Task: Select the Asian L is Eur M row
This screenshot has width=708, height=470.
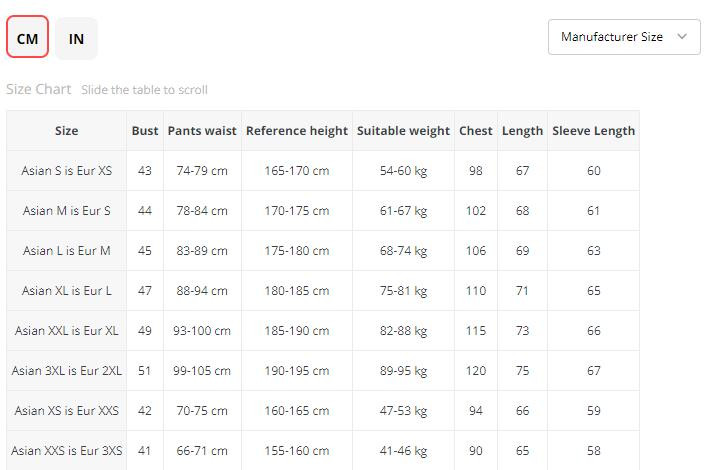Action: (x=67, y=251)
